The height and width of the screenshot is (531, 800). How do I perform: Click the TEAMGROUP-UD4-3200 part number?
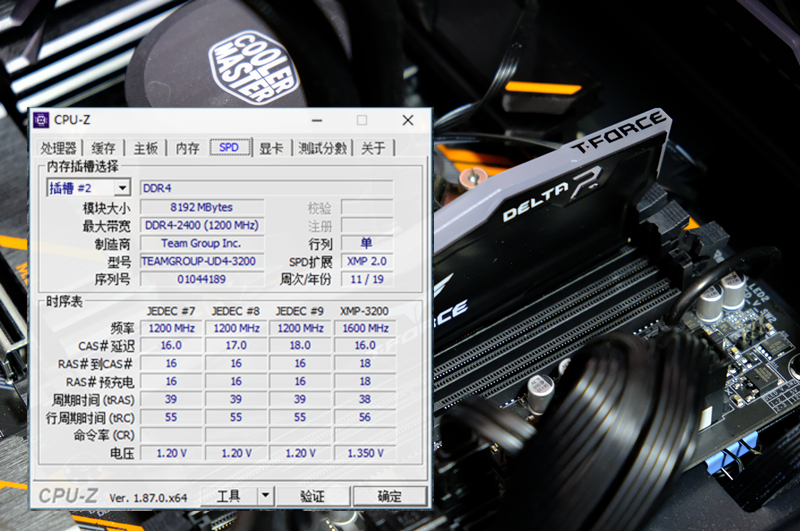202,261
